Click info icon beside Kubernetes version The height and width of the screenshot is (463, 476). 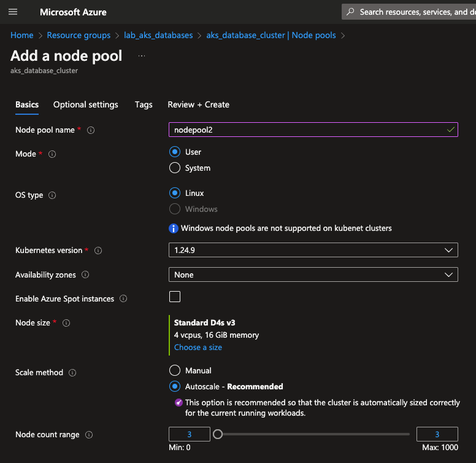98,251
